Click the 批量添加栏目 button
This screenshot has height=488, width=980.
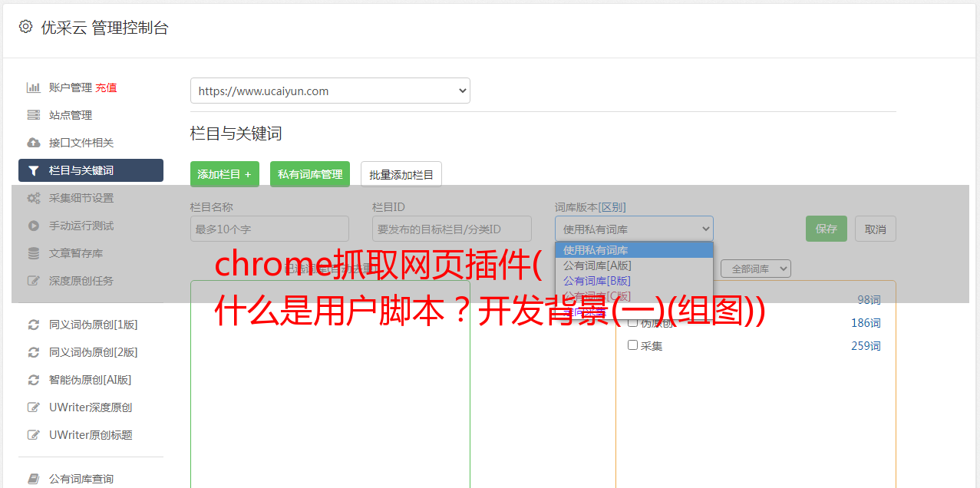[x=401, y=174]
